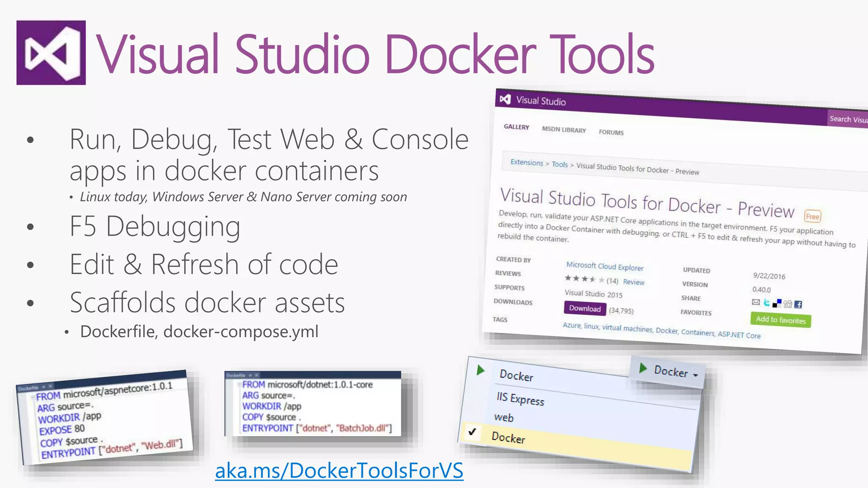
Task: Click the purple Download button
Action: point(585,308)
